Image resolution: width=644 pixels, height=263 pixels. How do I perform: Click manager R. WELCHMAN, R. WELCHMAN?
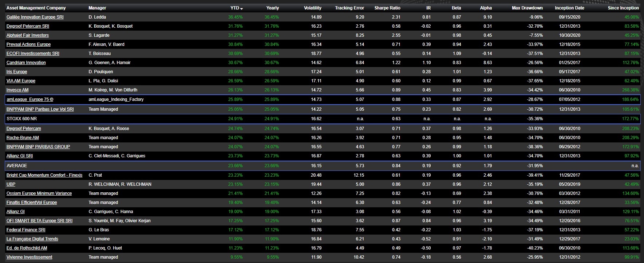(x=120, y=184)
